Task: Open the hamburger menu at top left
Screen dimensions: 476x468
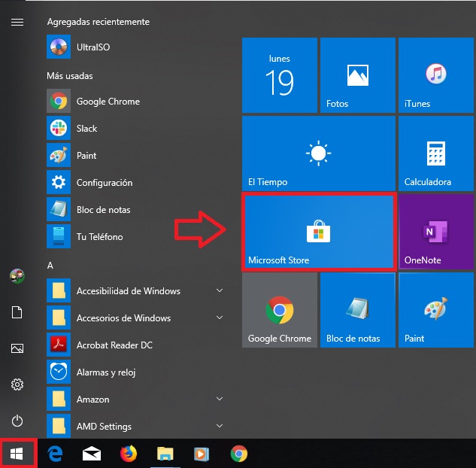Action: (17, 22)
